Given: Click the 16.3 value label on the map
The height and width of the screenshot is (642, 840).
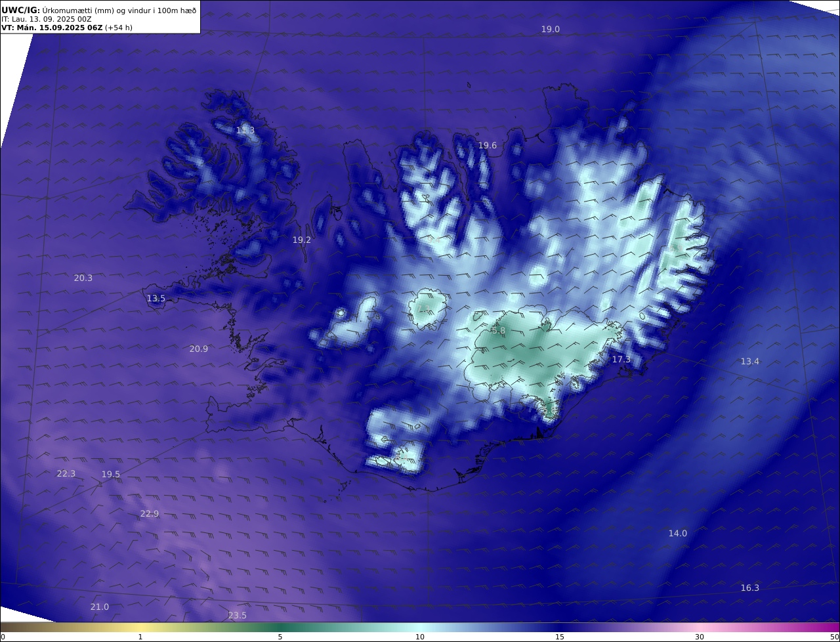Looking at the screenshot, I should (749, 588).
